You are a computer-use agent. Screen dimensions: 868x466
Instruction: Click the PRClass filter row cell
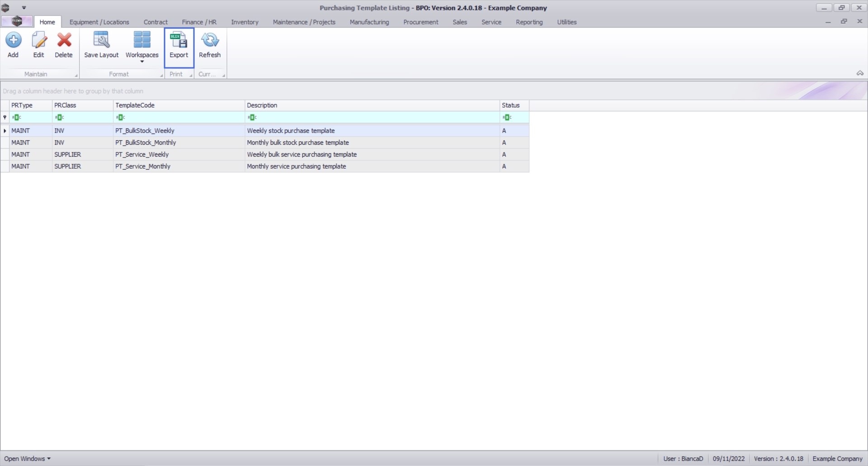(83, 118)
